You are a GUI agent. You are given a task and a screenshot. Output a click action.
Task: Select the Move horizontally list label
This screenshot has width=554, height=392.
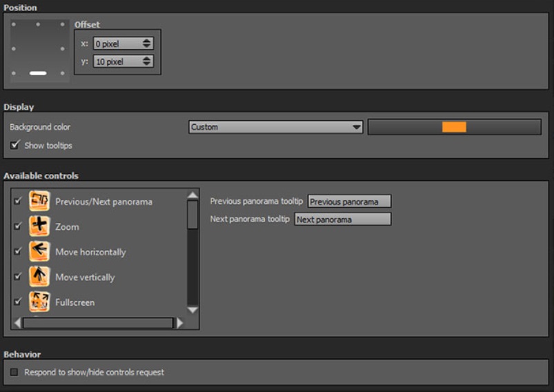[x=90, y=252]
